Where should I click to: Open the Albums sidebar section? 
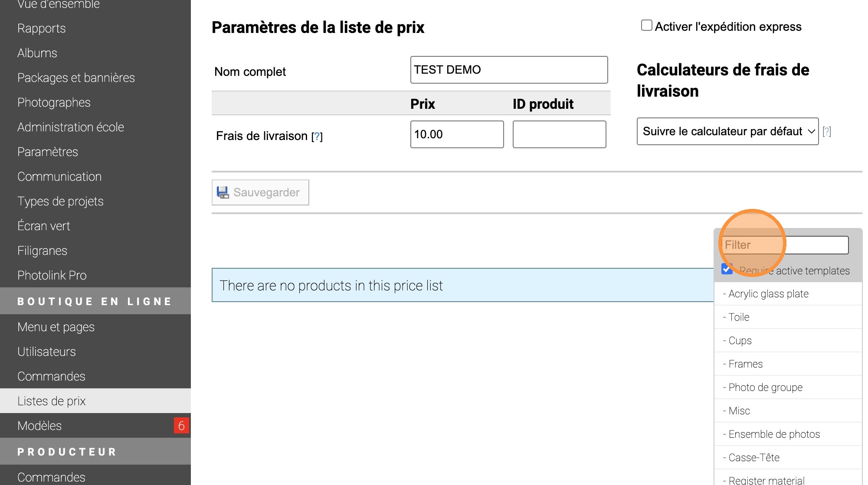(x=37, y=53)
